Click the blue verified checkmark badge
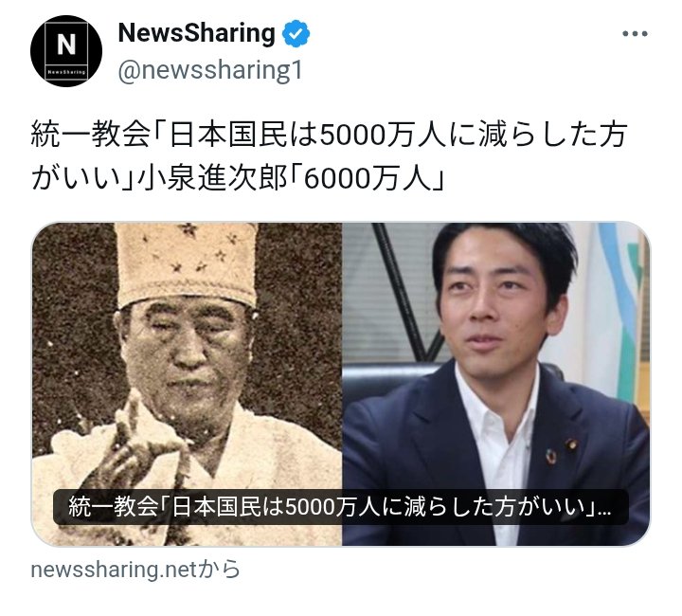This screenshot has width=682, height=616. pos(296,33)
